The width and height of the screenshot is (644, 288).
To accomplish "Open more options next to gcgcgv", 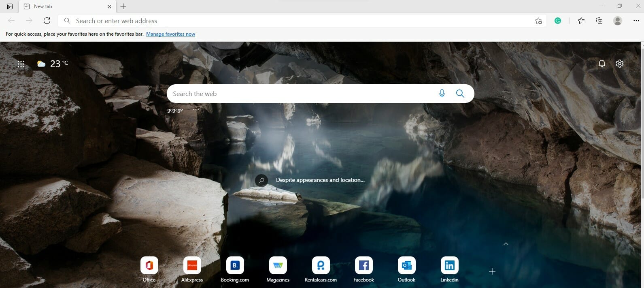I will (196, 109).
